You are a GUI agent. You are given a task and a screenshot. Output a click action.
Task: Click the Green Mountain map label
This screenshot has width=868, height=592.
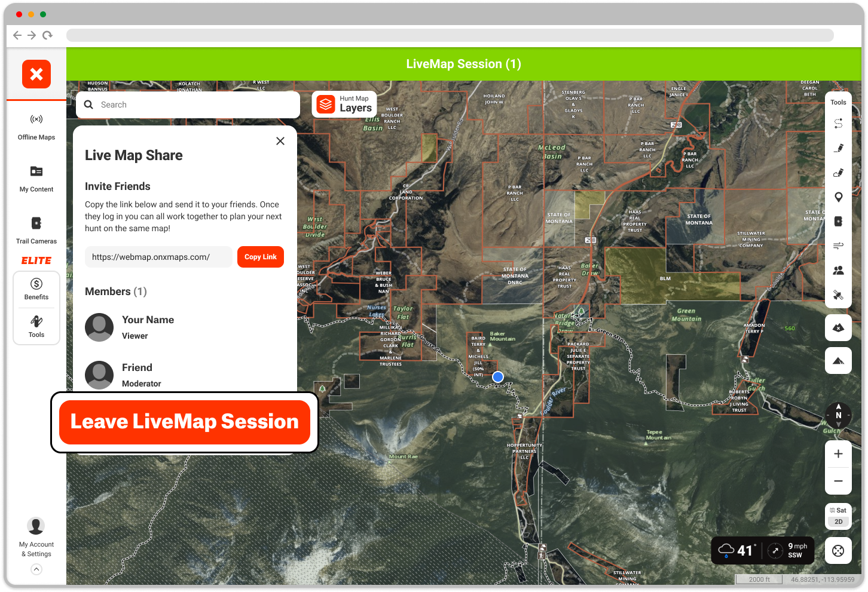pyautogui.click(x=686, y=315)
